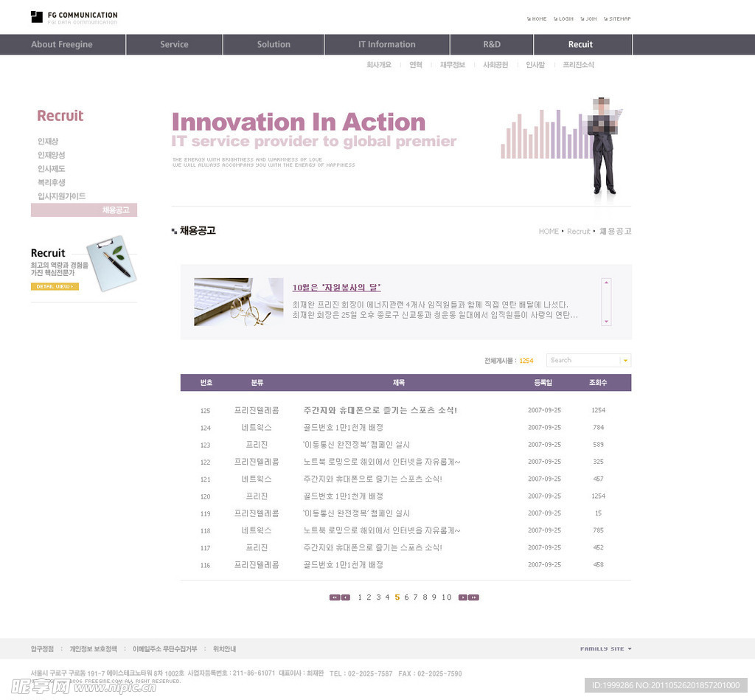
Task: Click the DETAIL VIEW button
Action: 55,287
